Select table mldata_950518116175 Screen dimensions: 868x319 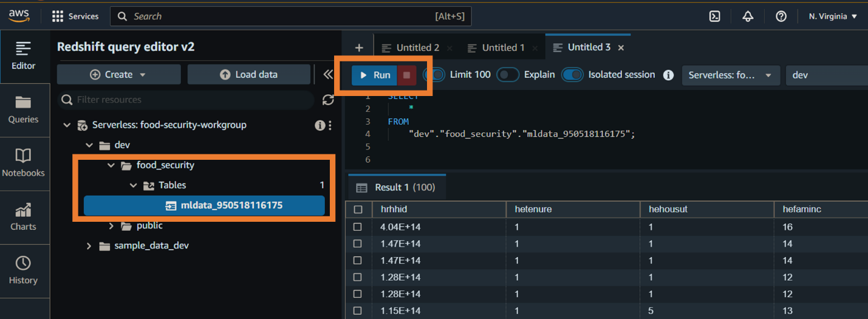[x=204, y=205]
